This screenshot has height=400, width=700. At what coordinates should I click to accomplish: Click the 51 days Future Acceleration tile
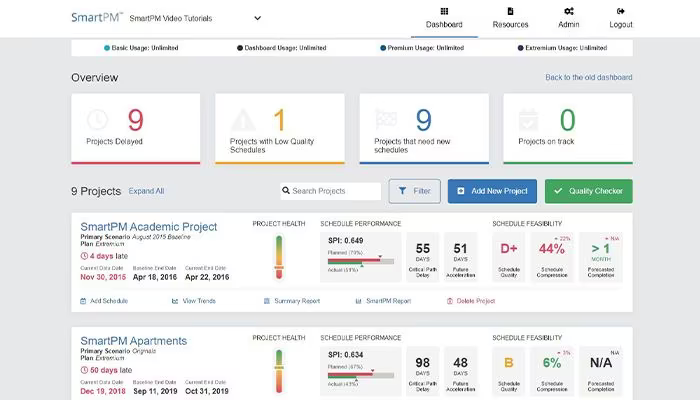tap(460, 257)
